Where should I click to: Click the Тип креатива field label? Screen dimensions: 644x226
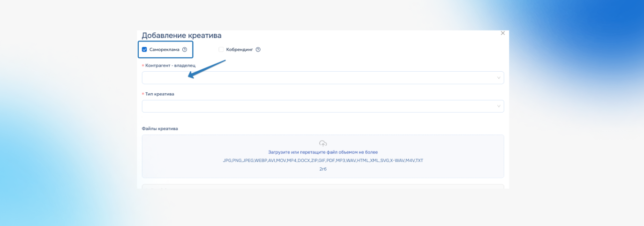[x=159, y=94]
